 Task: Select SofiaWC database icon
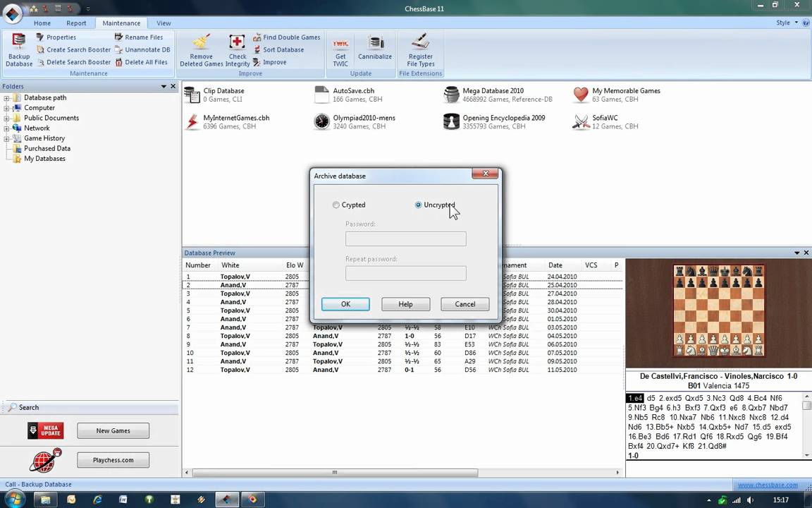click(581, 121)
